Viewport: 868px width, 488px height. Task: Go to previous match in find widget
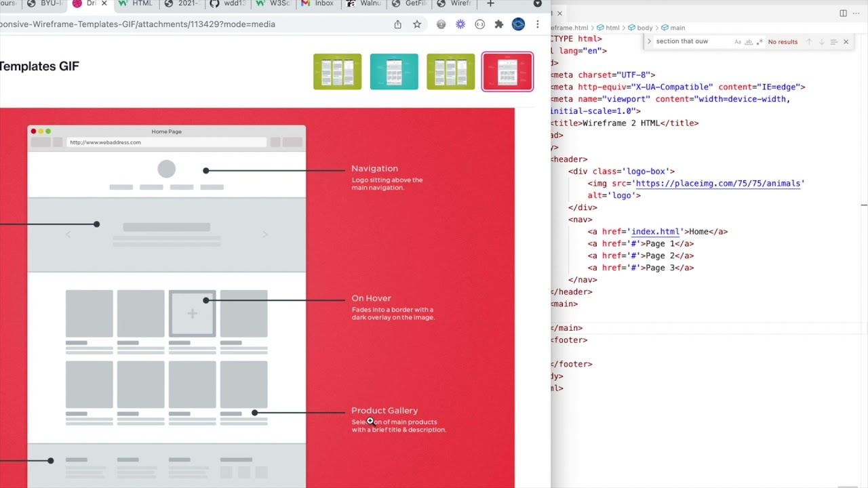(809, 42)
